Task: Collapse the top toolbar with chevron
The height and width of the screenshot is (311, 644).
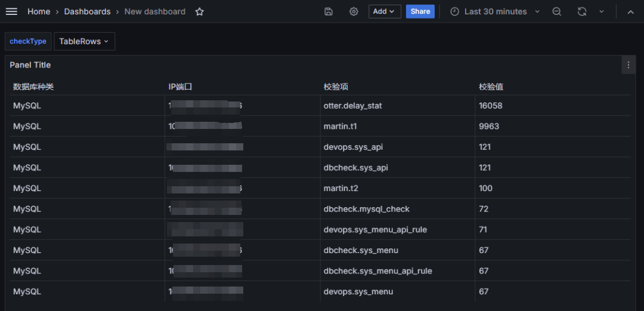Action: [x=631, y=11]
